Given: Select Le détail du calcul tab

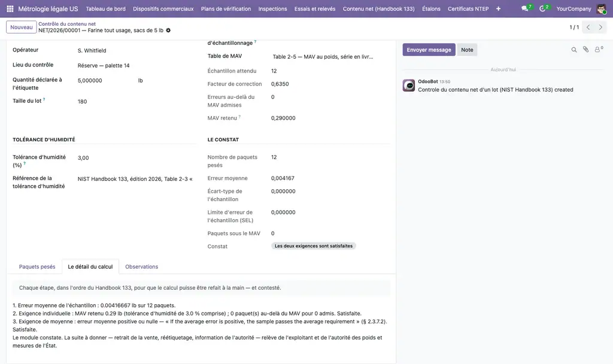Looking at the screenshot, I should click(x=90, y=266).
